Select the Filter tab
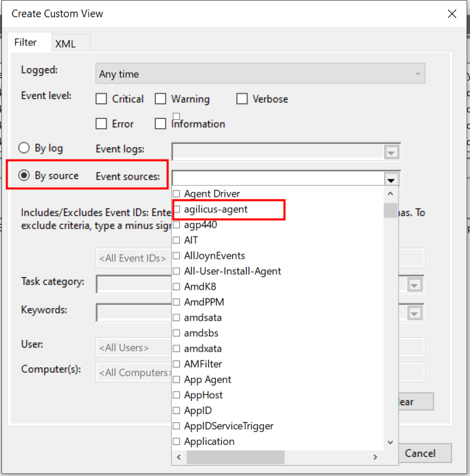 tap(25, 43)
